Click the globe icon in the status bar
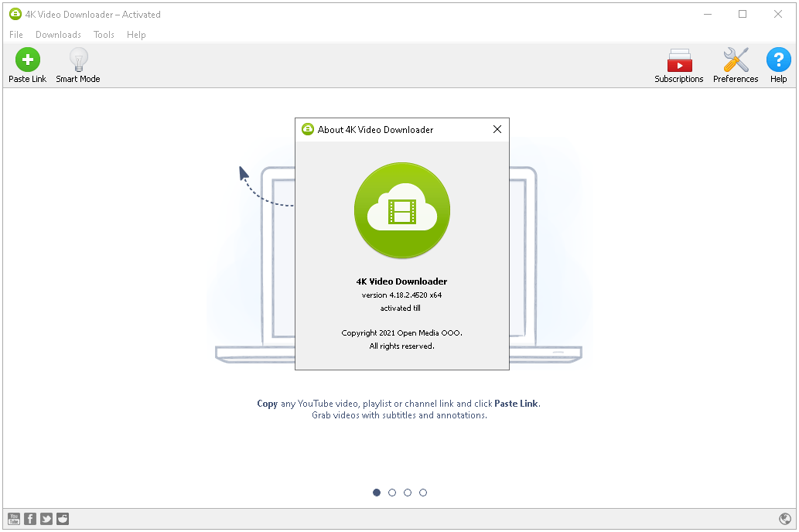799x532 pixels. (x=785, y=519)
